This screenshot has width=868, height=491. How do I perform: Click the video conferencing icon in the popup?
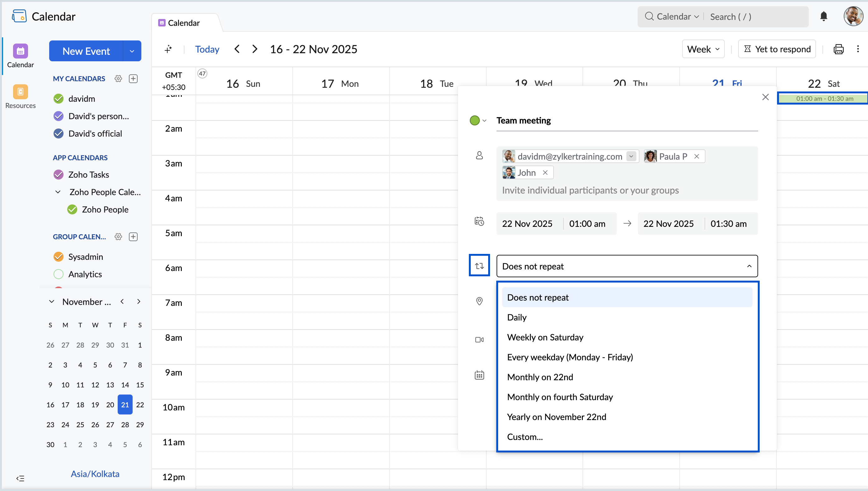pyautogui.click(x=479, y=339)
